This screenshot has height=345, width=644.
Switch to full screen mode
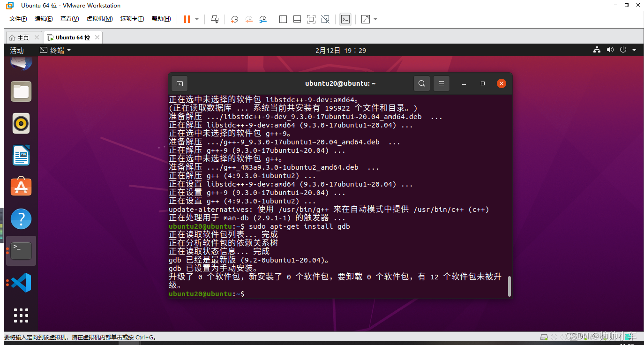click(x=311, y=19)
